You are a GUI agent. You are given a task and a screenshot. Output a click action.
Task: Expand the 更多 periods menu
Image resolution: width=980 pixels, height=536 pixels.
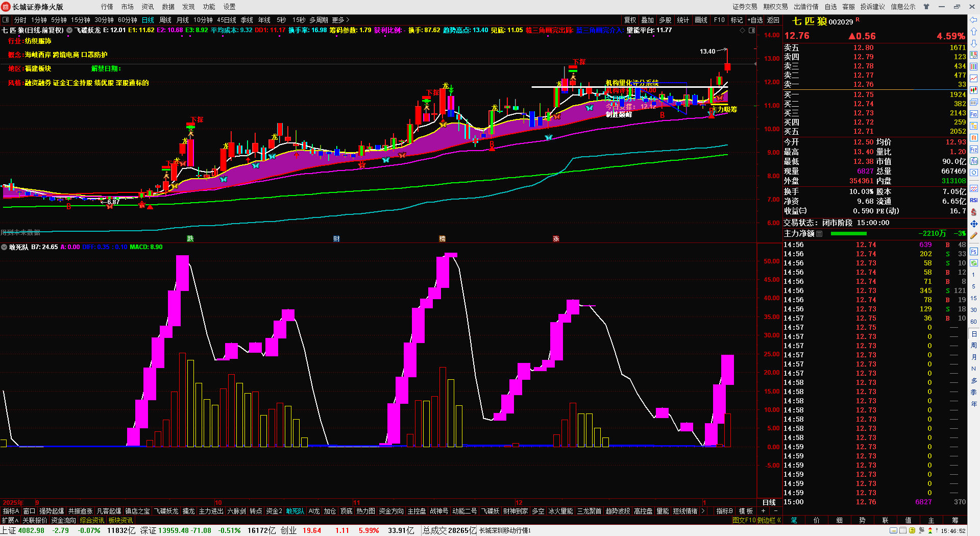[x=340, y=20]
